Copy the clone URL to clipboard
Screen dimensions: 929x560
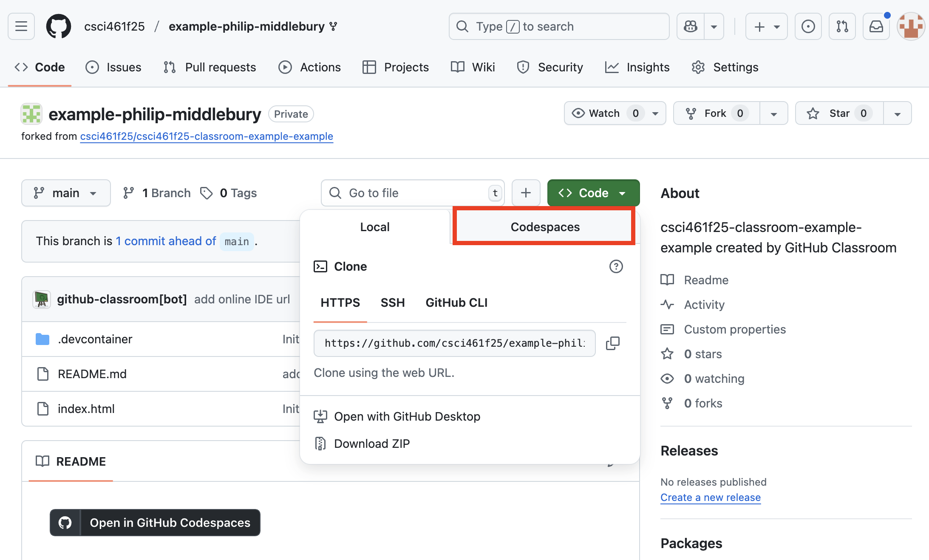point(612,343)
